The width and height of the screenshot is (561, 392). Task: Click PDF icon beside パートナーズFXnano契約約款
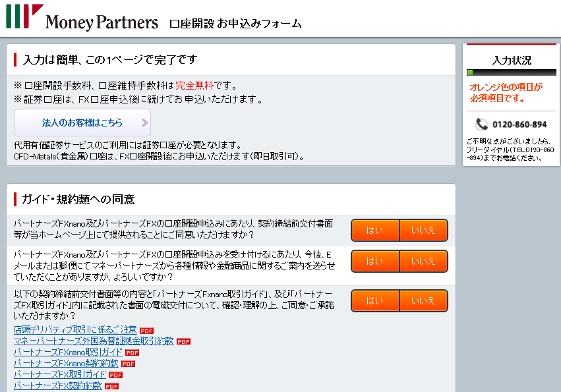click(128, 364)
